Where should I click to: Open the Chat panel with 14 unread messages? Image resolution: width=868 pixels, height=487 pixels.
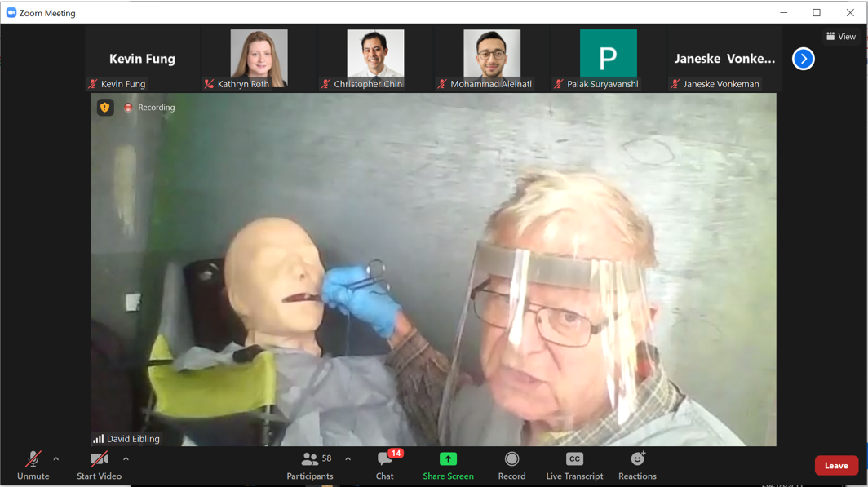click(x=384, y=466)
